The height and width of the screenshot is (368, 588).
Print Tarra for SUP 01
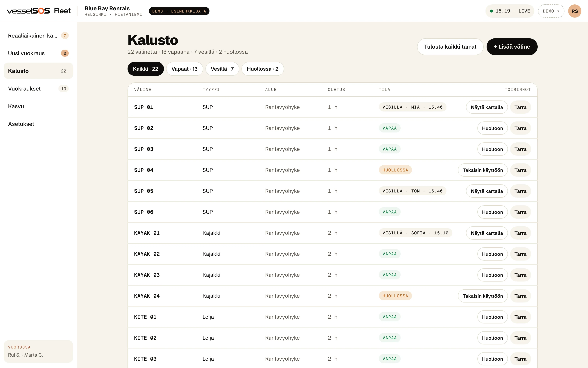pos(520,107)
